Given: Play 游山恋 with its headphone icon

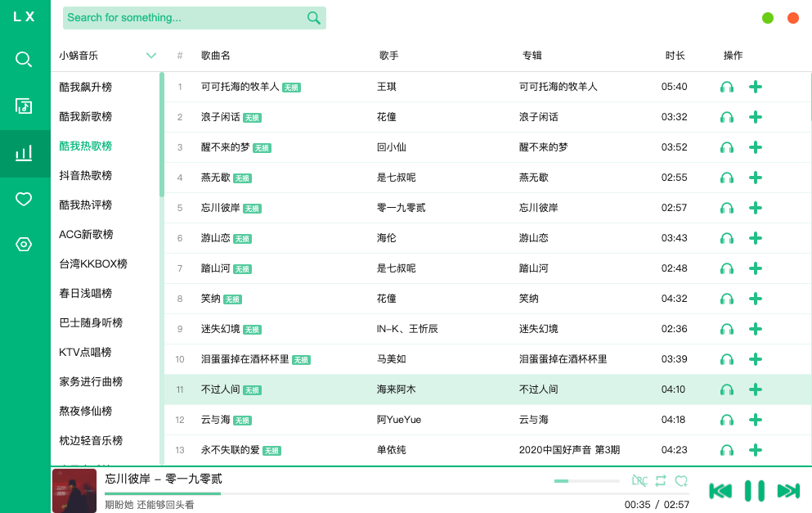Looking at the screenshot, I should pos(727,238).
